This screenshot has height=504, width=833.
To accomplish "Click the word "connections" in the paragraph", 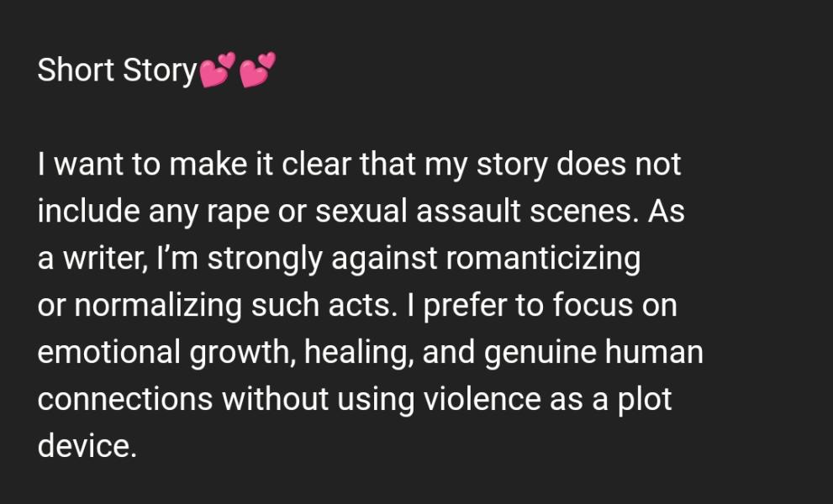I will (124, 399).
